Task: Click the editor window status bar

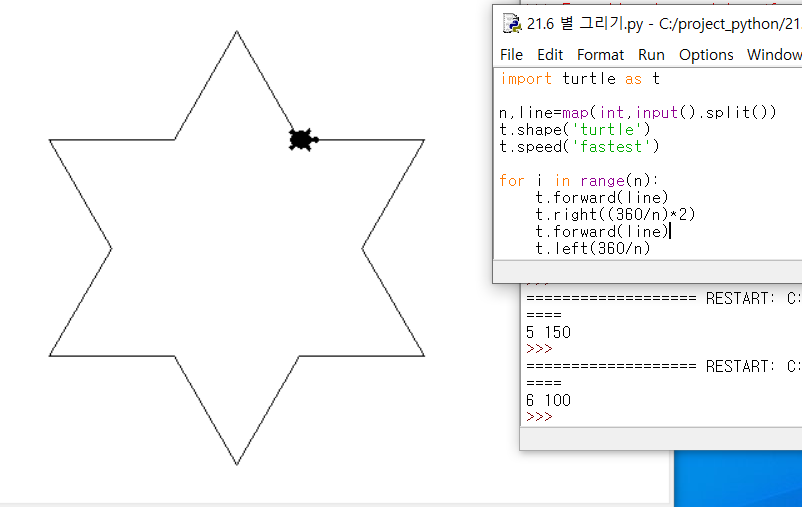Action: coord(648,271)
